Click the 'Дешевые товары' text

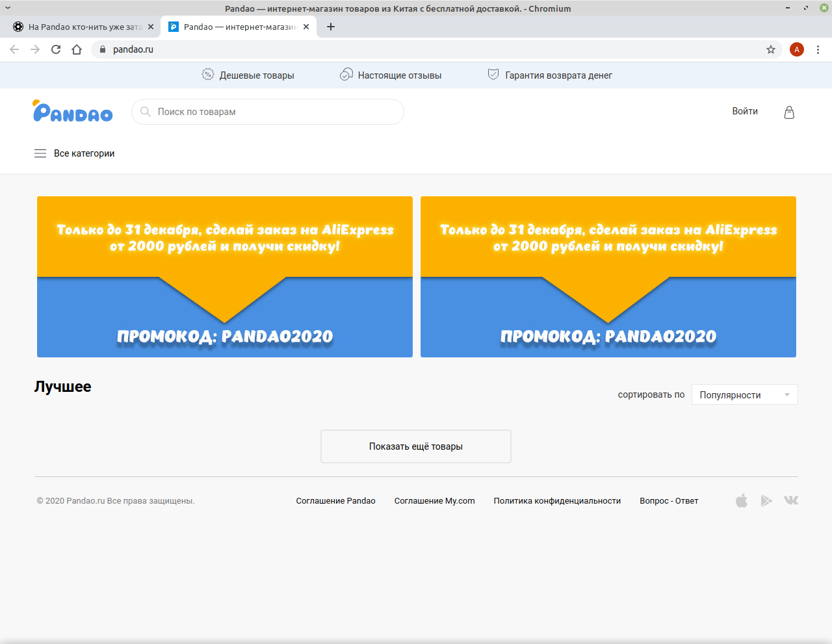coord(257,75)
